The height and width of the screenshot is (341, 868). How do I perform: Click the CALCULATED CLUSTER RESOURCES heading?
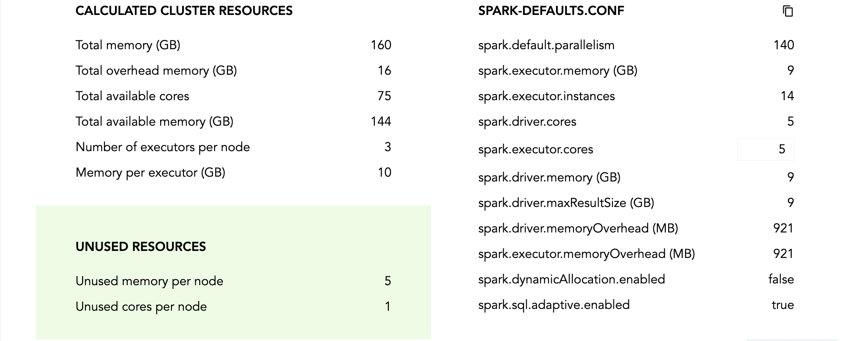click(184, 10)
